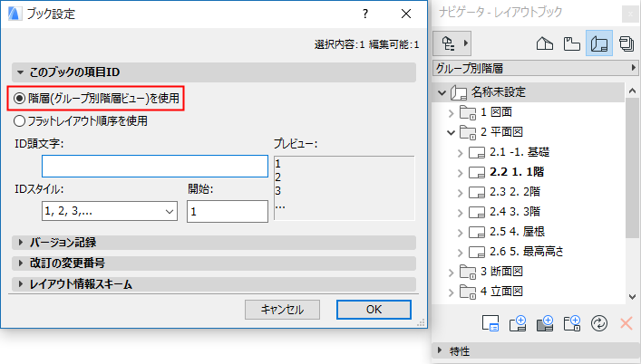Open the グループ別階層 view dropdown
Viewport: 641px width, 364px height.
(535, 68)
